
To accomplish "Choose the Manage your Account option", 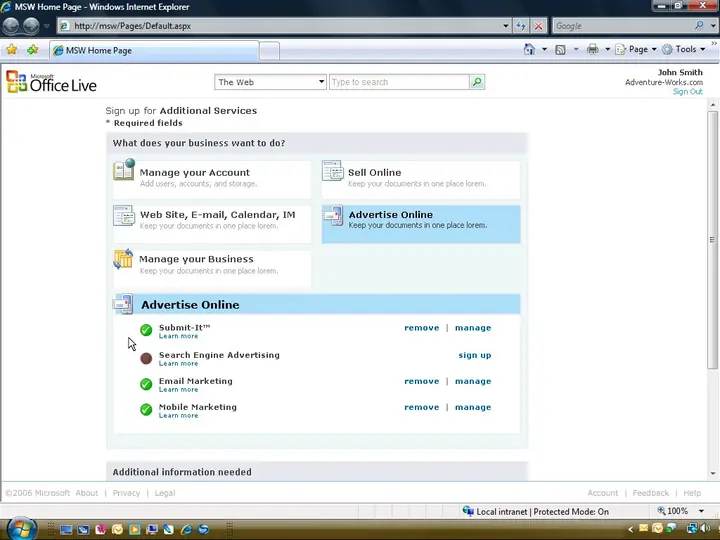I will 212,179.
